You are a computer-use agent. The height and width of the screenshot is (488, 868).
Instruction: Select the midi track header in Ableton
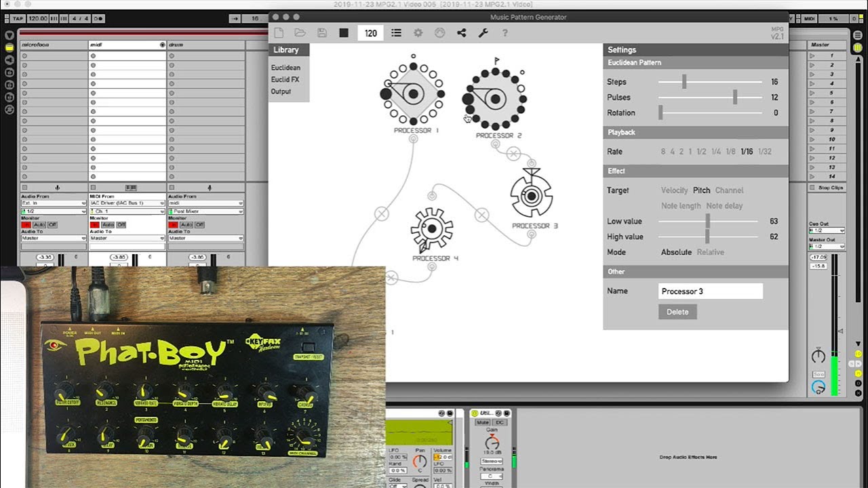127,45
